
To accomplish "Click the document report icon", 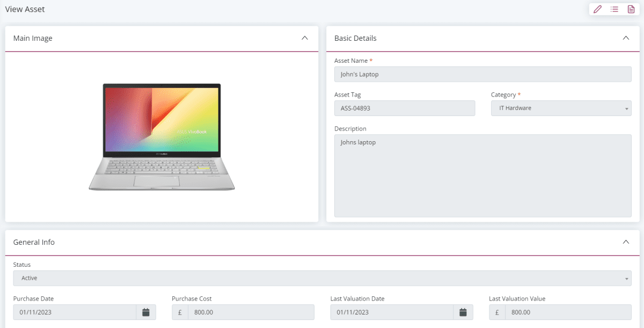I will coord(631,9).
